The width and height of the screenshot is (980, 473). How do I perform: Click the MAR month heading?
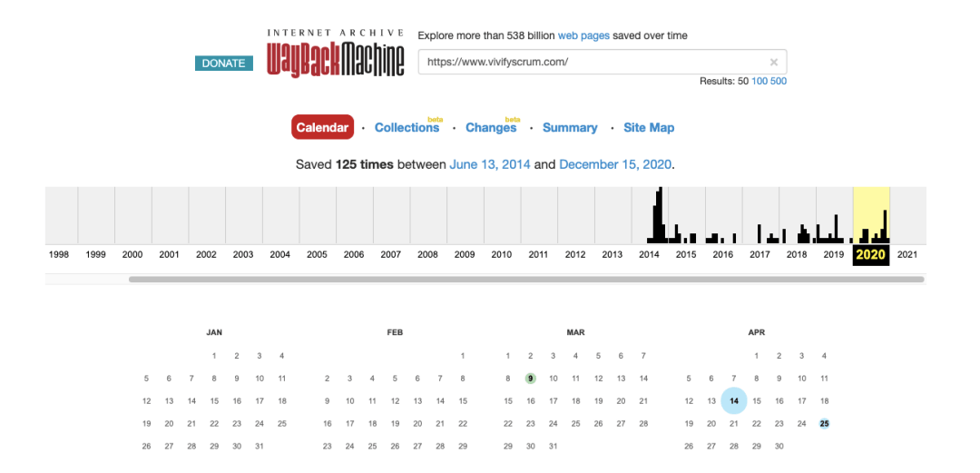coord(575,333)
